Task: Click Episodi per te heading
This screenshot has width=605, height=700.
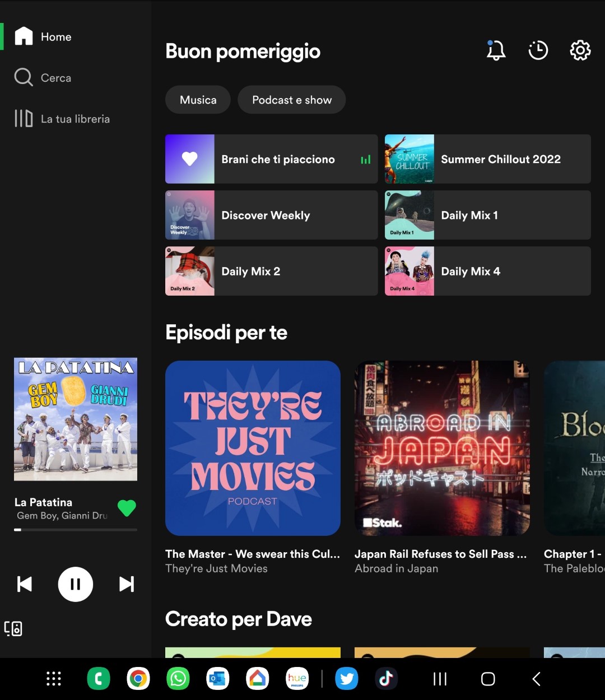Action: coord(226,333)
